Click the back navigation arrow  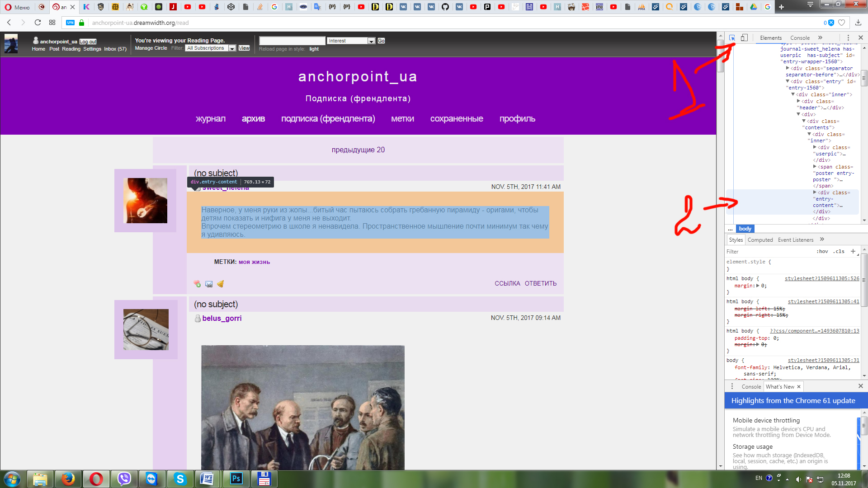coord(9,23)
